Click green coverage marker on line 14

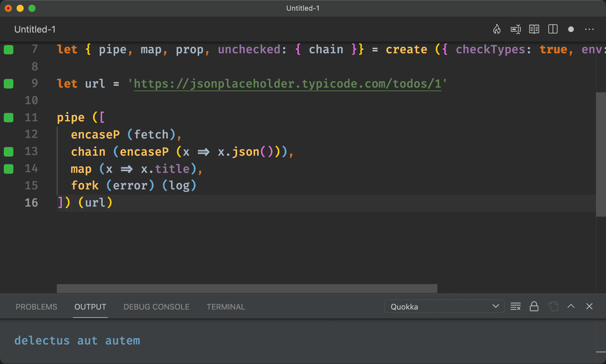[x=9, y=169]
